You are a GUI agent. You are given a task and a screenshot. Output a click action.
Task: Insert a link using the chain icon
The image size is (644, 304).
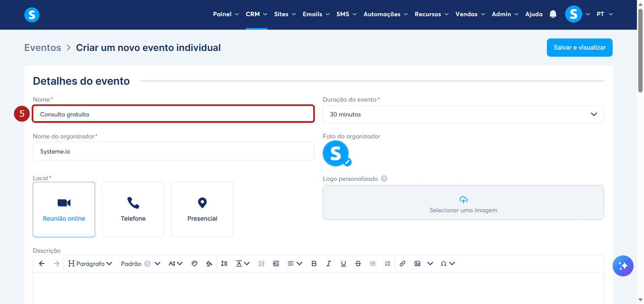402,264
